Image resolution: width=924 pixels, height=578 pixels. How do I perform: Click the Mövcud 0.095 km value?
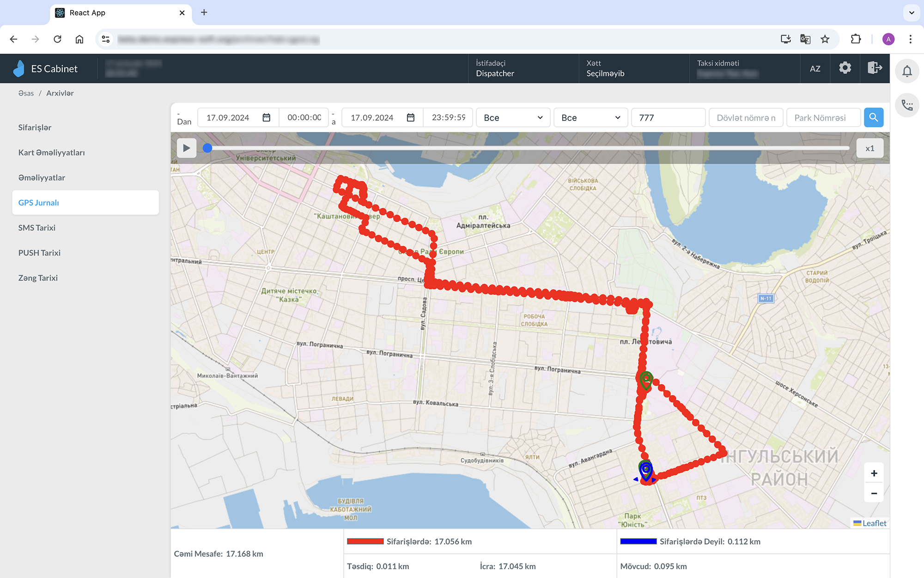point(653,566)
